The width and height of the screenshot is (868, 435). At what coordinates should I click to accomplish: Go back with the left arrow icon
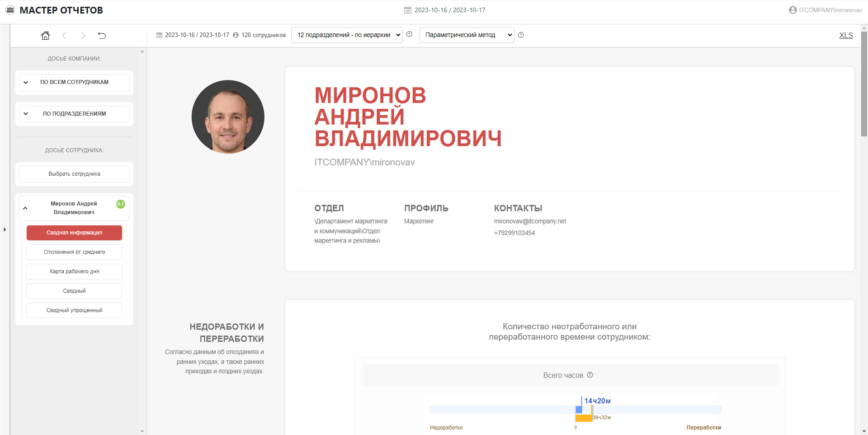(64, 35)
